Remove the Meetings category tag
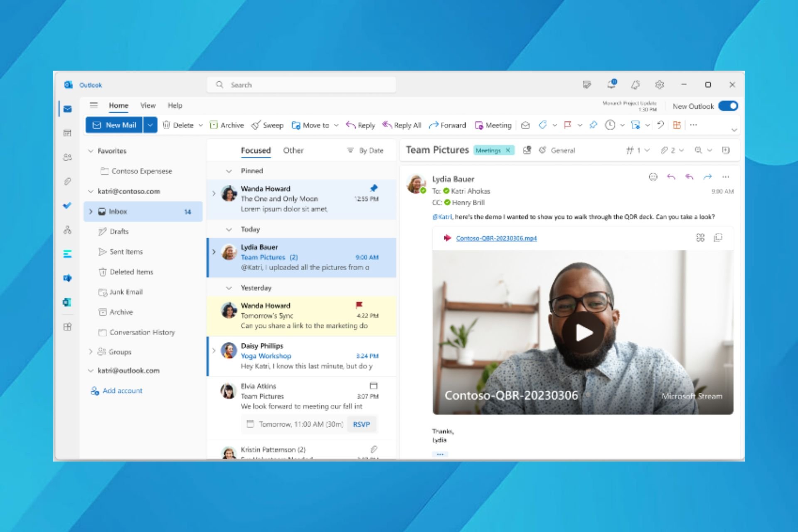This screenshot has height=532, width=798. tap(508, 150)
